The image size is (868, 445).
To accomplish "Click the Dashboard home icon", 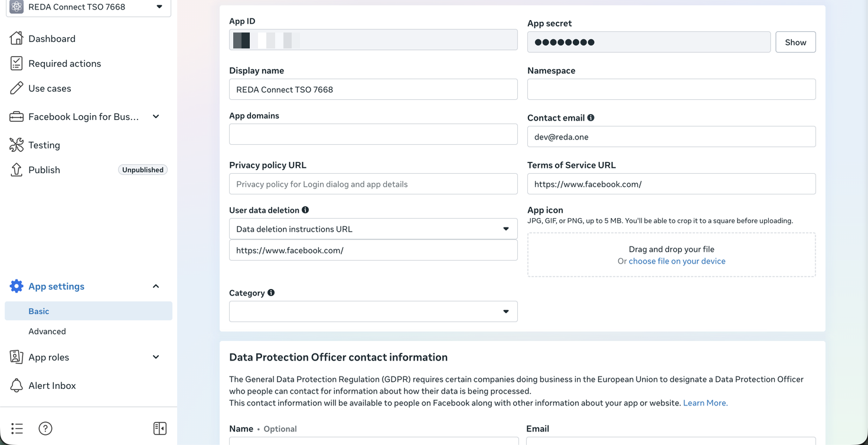I will 17,38.
